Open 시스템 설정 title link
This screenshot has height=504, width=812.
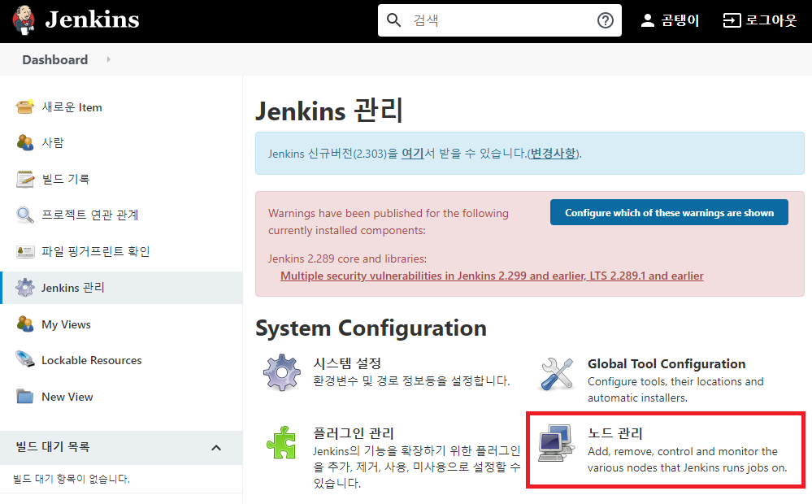point(347,363)
